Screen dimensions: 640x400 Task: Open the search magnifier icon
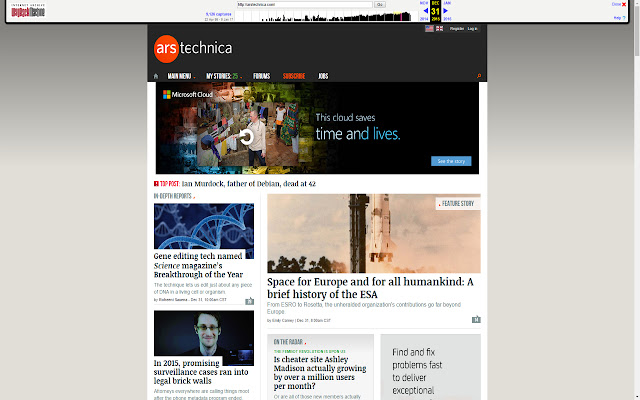coord(479,76)
